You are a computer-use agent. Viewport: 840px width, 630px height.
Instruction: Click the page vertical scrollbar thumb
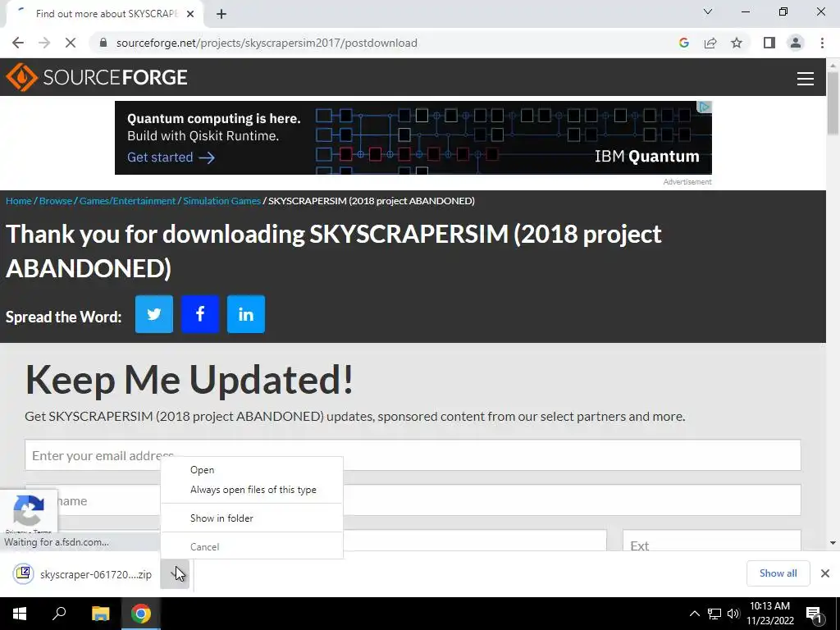click(833, 103)
